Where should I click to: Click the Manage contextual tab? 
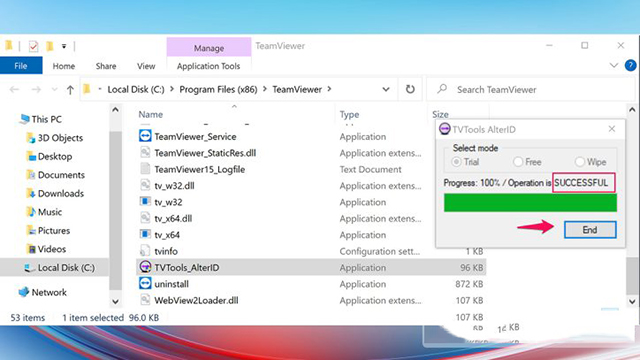209,48
